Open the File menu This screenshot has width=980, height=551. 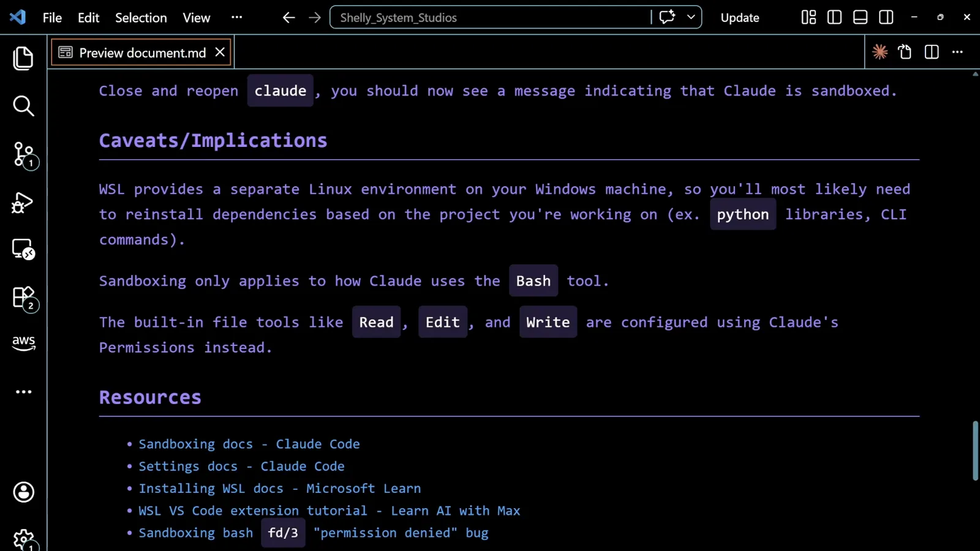[x=52, y=18]
